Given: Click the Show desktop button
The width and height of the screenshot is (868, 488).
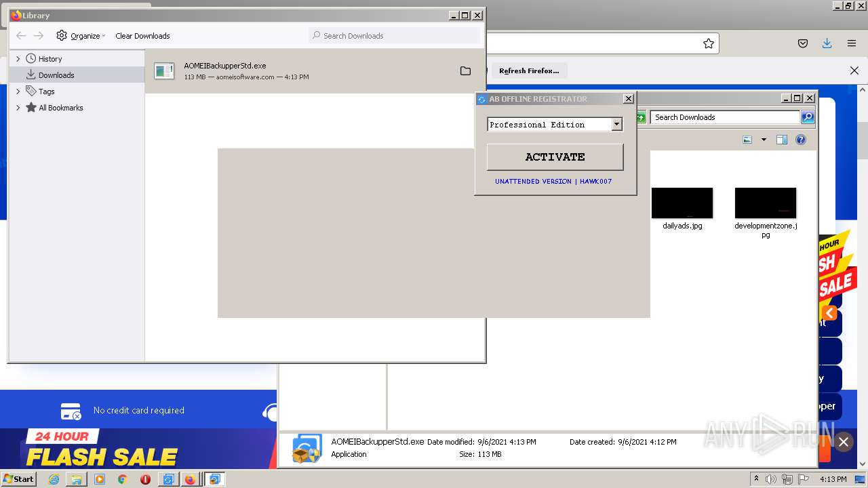Looking at the screenshot, I should coord(861,479).
